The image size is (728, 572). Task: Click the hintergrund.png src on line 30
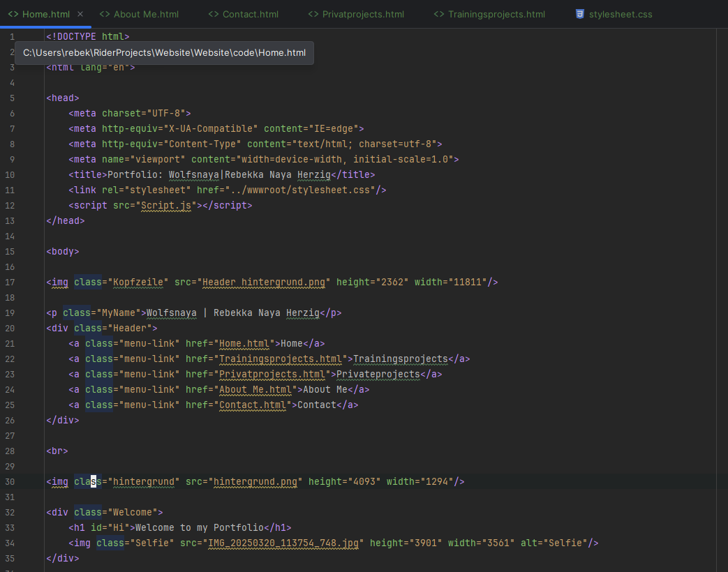tap(255, 481)
